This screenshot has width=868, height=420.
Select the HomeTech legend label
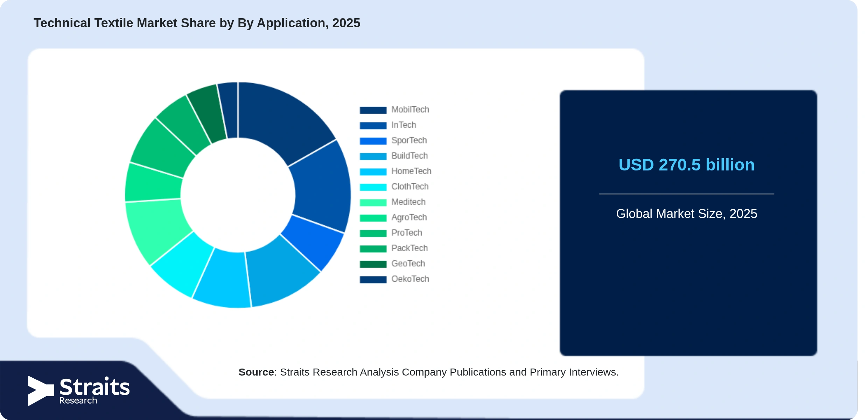click(411, 171)
